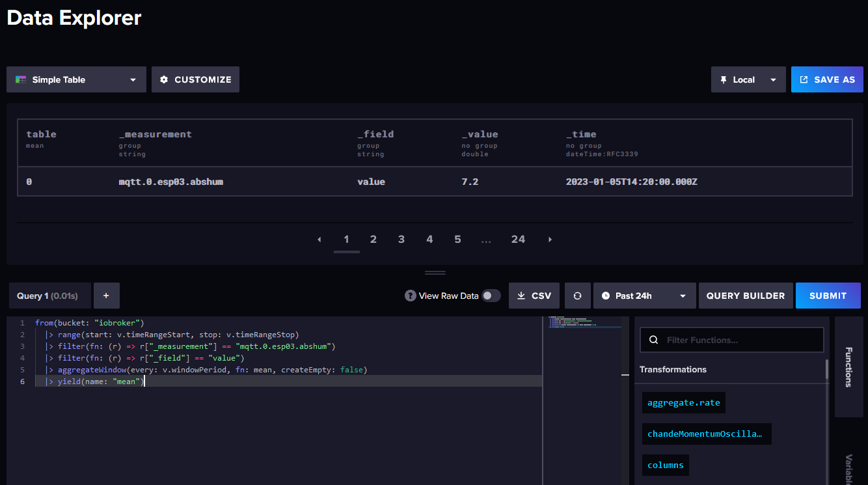Click the _field column header
The height and width of the screenshot is (485, 868).
(x=375, y=134)
